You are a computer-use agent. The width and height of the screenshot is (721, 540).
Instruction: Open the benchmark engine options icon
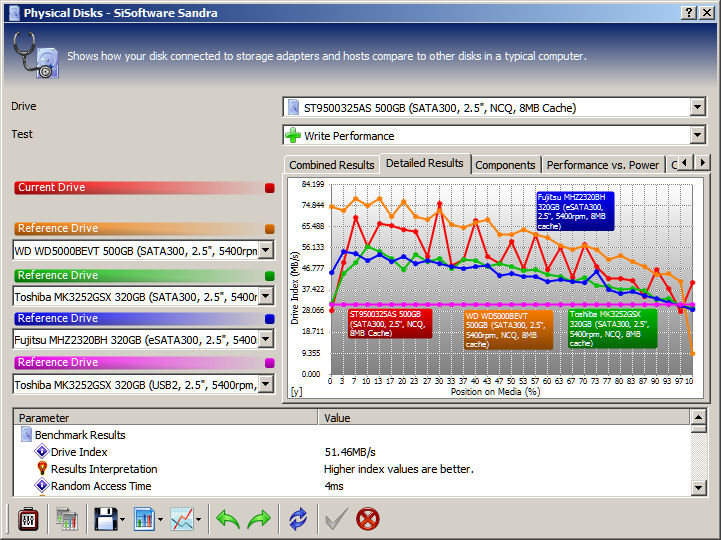tap(28, 520)
